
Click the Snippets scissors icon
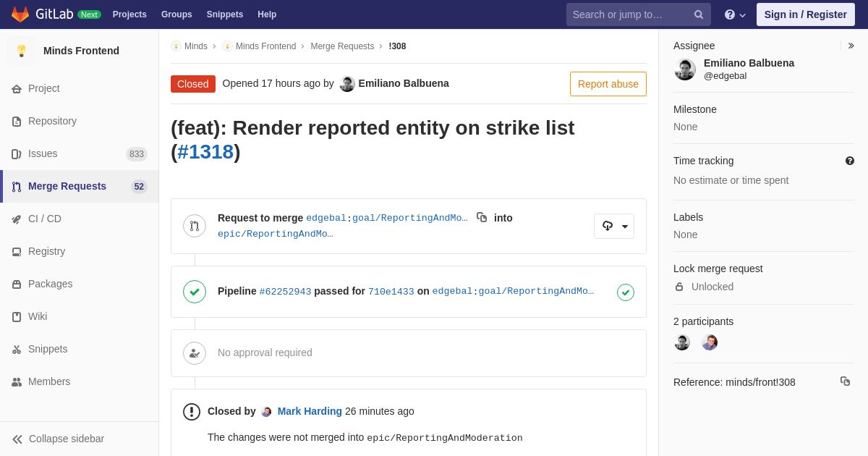17,350
